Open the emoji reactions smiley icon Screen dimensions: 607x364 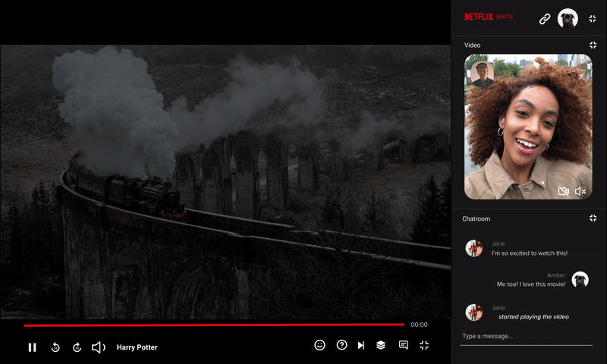pos(319,345)
